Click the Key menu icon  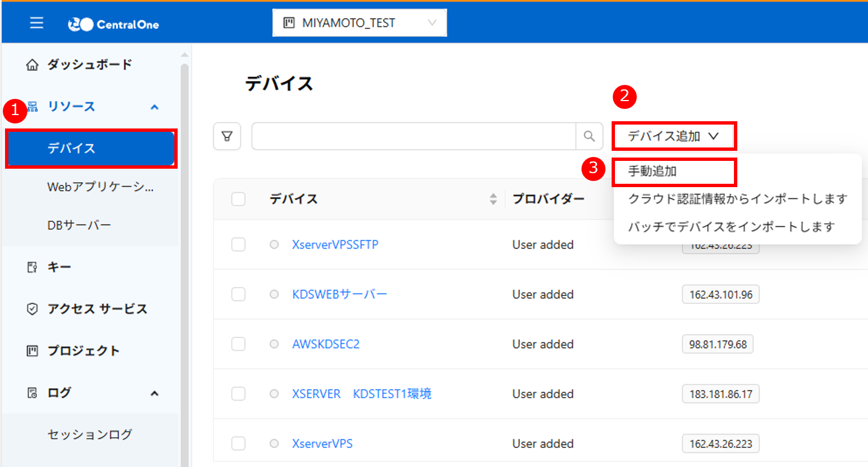coord(32,268)
